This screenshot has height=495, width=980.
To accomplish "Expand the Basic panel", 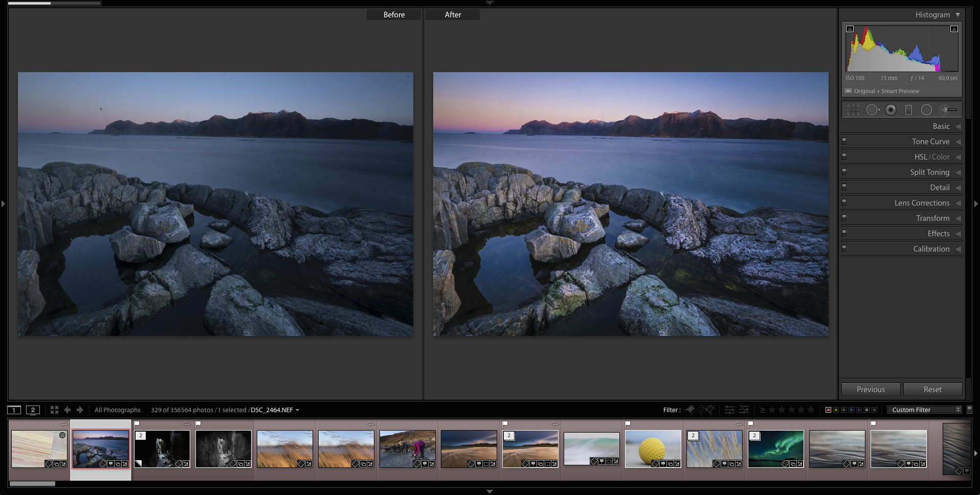I will 941,126.
